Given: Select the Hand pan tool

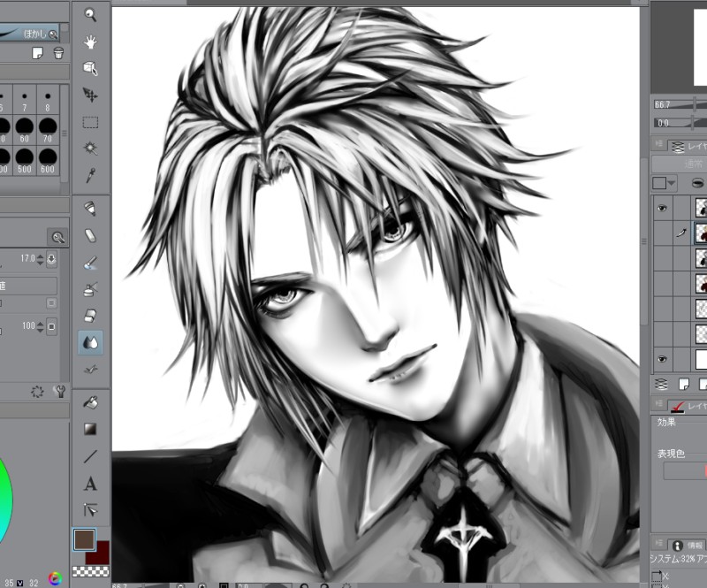Looking at the screenshot, I should point(91,42).
